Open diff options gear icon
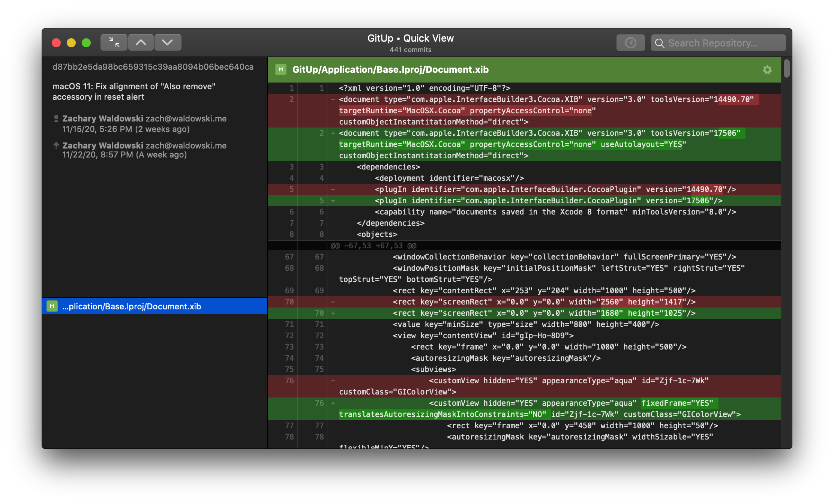Image resolution: width=834 pixels, height=504 pixels. coord(767,70)
